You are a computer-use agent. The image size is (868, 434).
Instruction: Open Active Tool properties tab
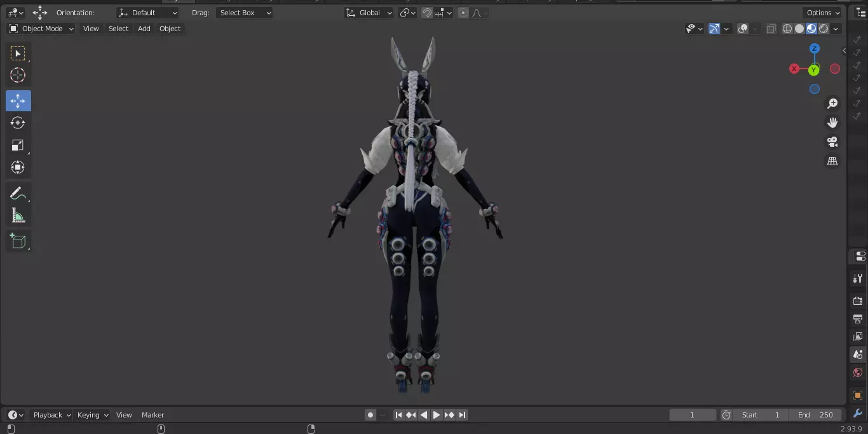click(858, 278)
